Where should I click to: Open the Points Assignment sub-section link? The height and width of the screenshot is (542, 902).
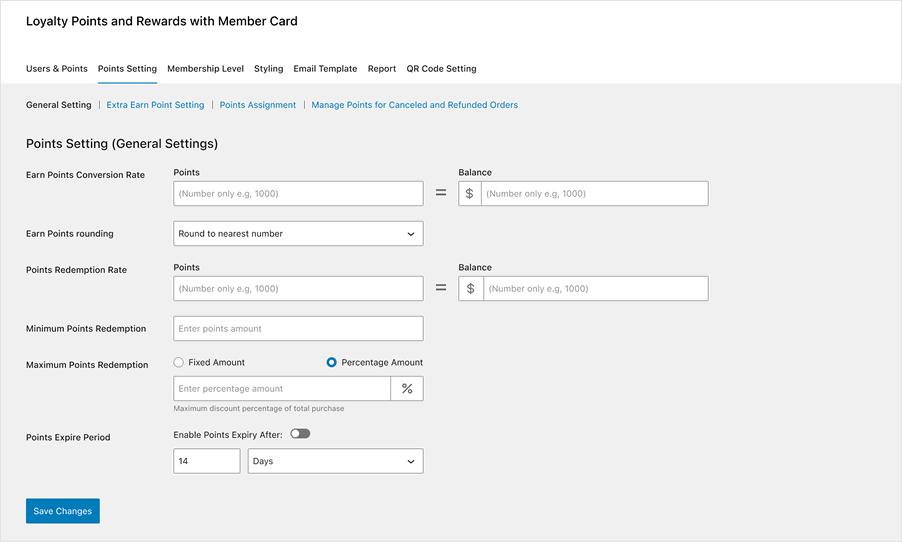tap(258, 105)
